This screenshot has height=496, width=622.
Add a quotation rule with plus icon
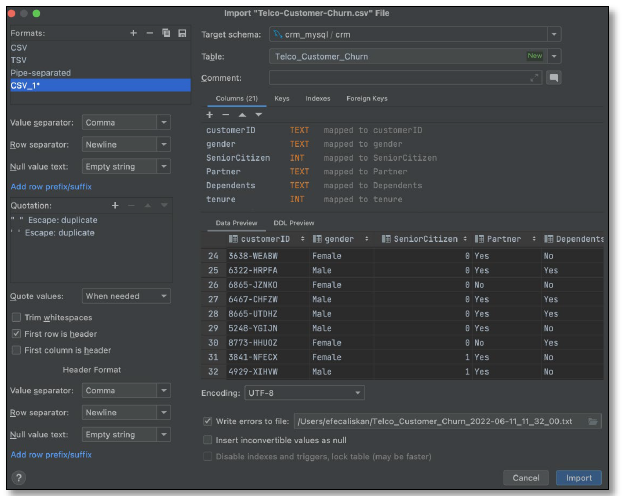115,205
